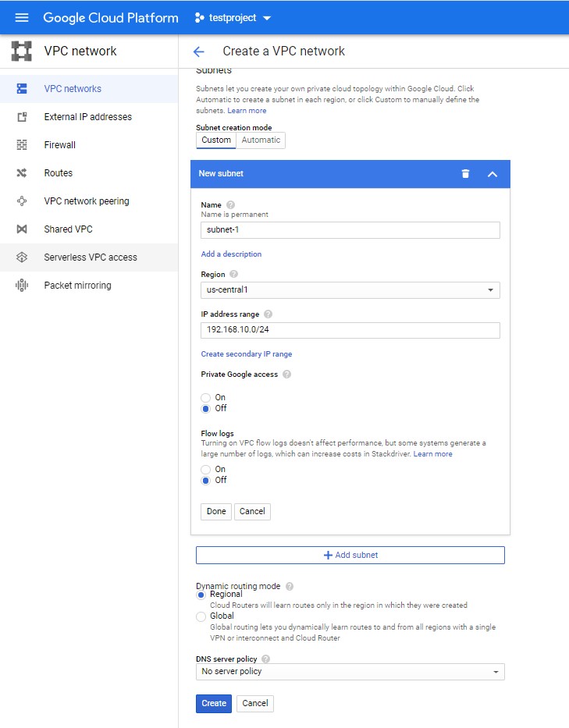
Task: Click the Routes sidebar icon
Action: [x=22, y=173]
